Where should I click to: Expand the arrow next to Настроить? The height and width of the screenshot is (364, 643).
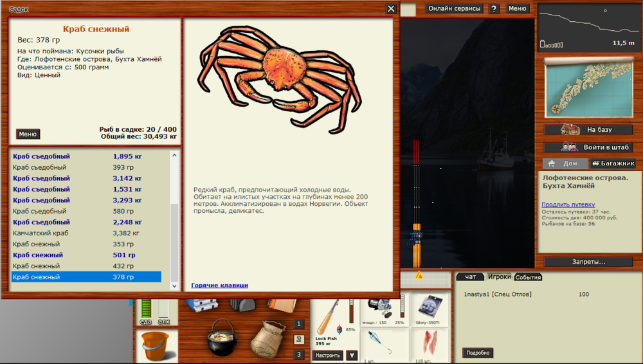click(x=352, y=356)
